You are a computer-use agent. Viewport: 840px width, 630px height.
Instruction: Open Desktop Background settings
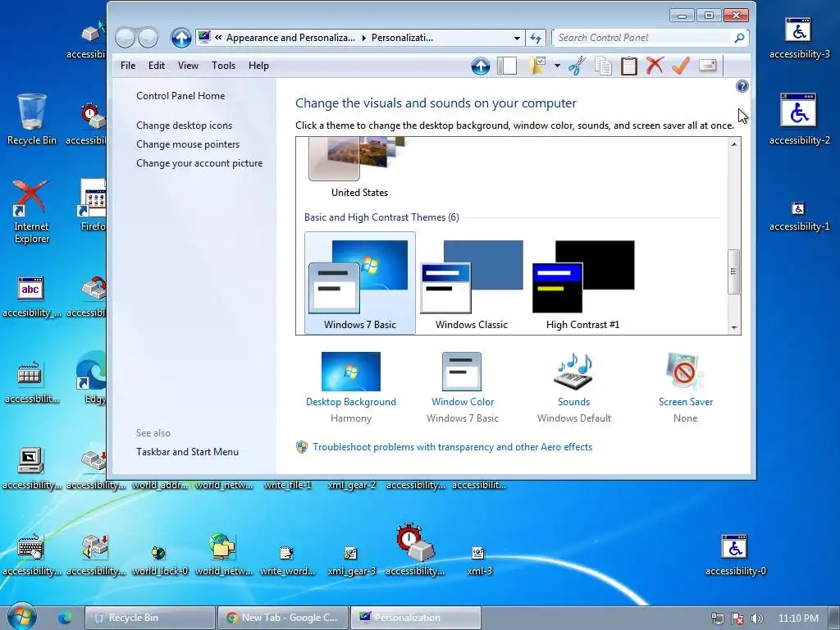[x=351, y=379]
